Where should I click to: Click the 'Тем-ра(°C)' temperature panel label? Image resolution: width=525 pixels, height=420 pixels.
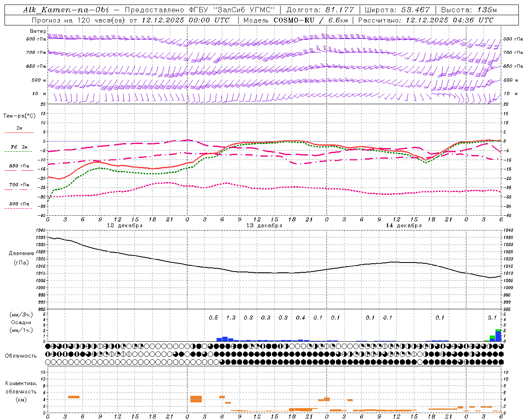19,116
